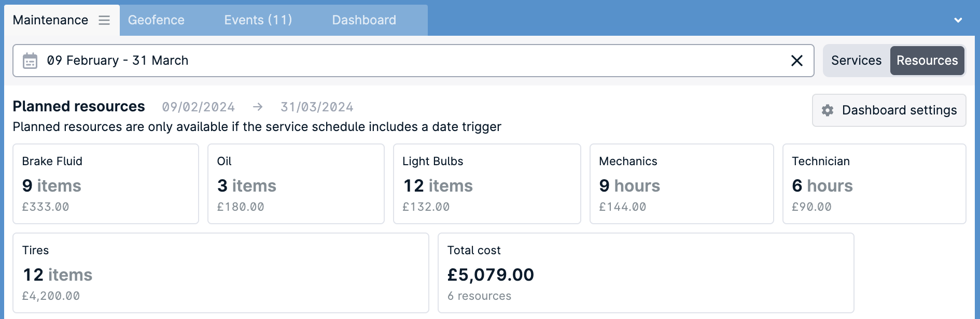
Task: Go to the Dashboard tab
Action: point(364,20)
